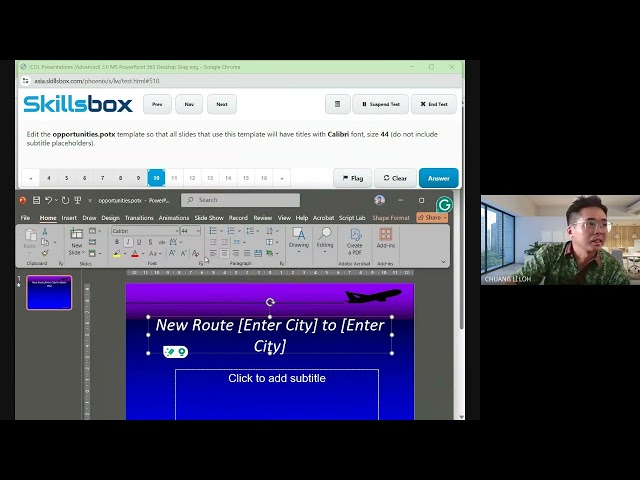Click the Undo icon in Quick Access Toolbar

coord(48,200)
